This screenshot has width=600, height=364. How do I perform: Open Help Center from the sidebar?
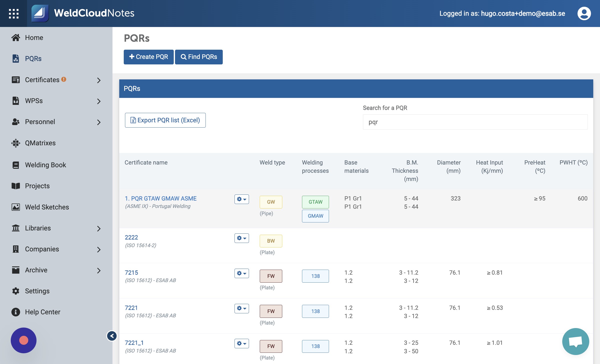click(x=42, y=312)
